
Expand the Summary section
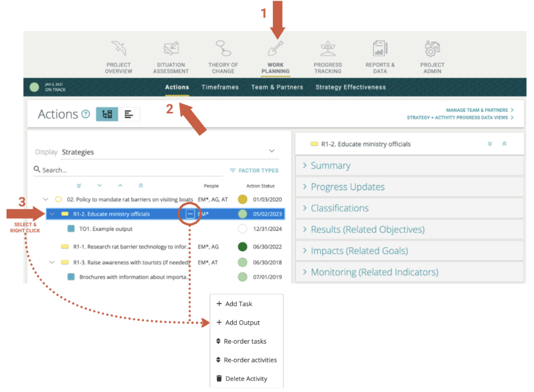pos(330,165)
